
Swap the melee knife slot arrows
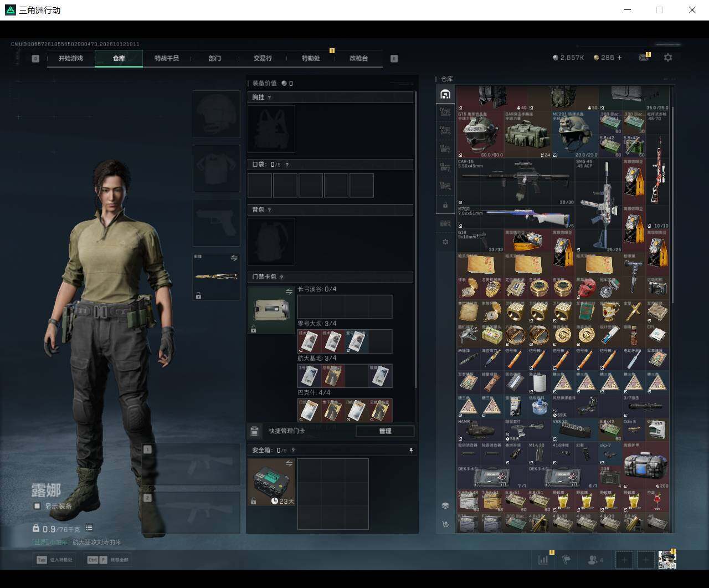coord(234,258)
